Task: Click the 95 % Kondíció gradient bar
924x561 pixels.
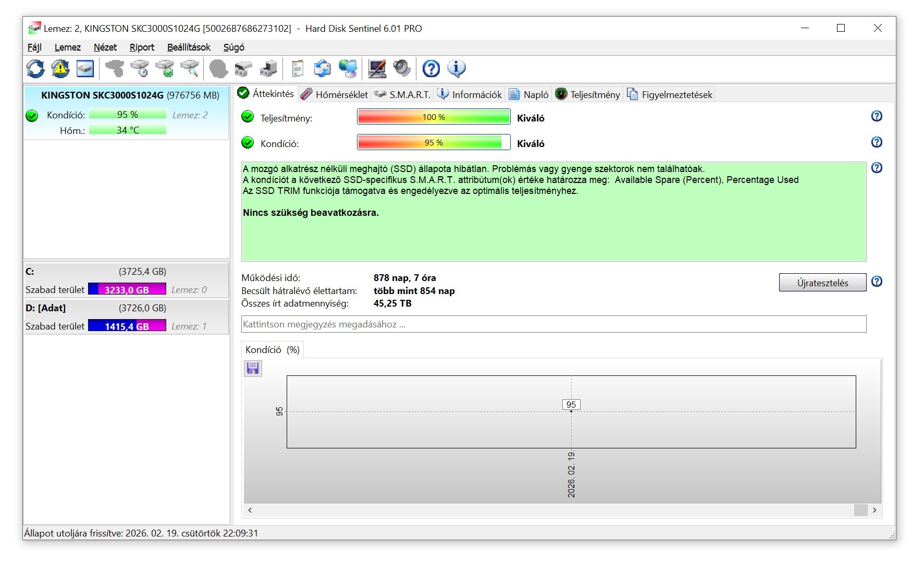Action: (434, 142)
